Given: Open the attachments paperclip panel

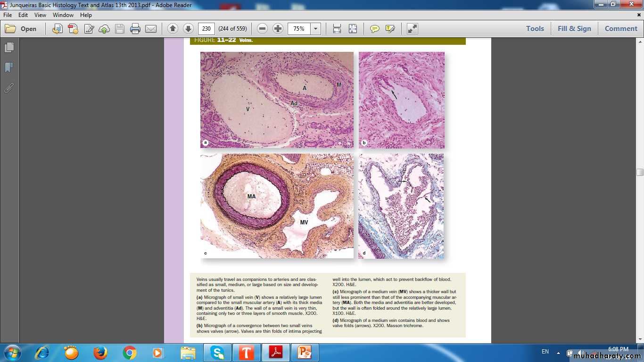Looking at the screenshot, I should point(9,88).
